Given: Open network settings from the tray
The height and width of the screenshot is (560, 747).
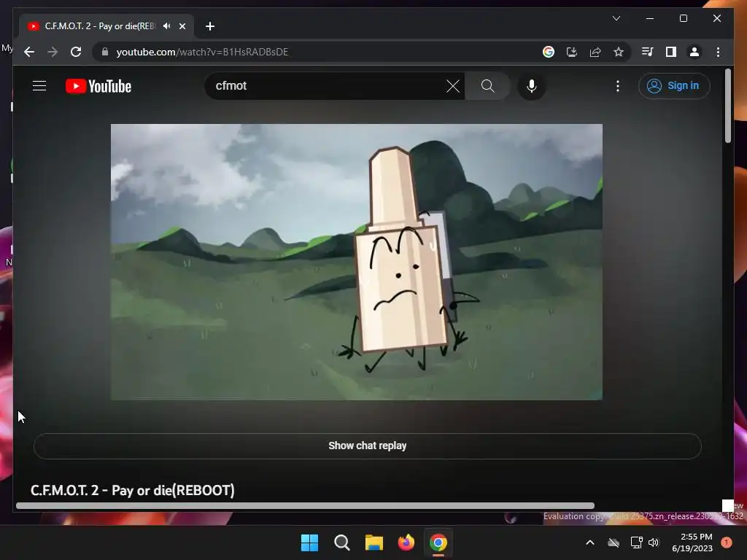Looking at the screenshot, I should click(636, 542).
